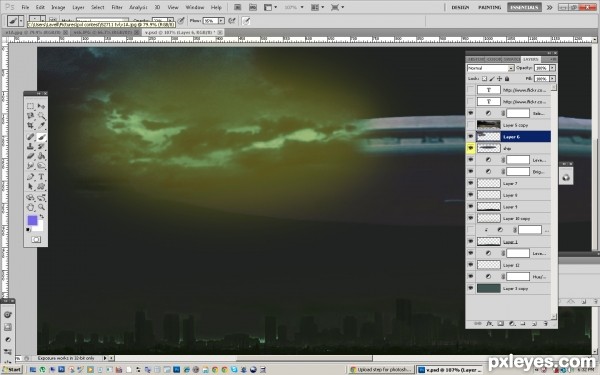Select the 3D Camera Rotate tool
Screen dimensions: 600x375
click(x=41, y=197)
